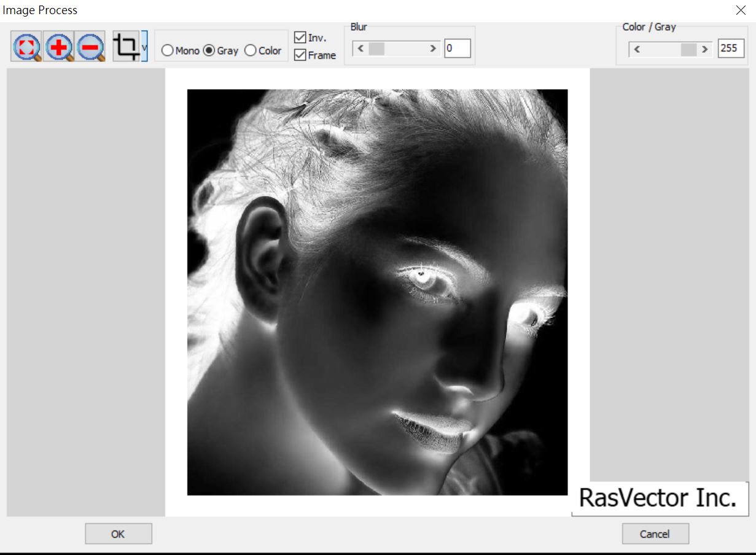Image resolution: width=756 pixels, height=555 pixels.
Task: Open the crop tool dropdown arrow
Action: click(145, 45)
